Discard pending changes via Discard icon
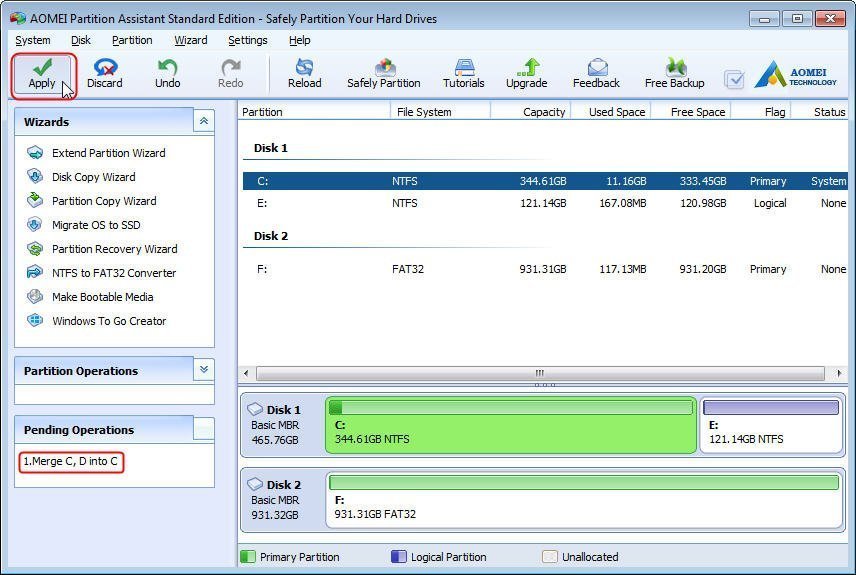 (105, 74)
